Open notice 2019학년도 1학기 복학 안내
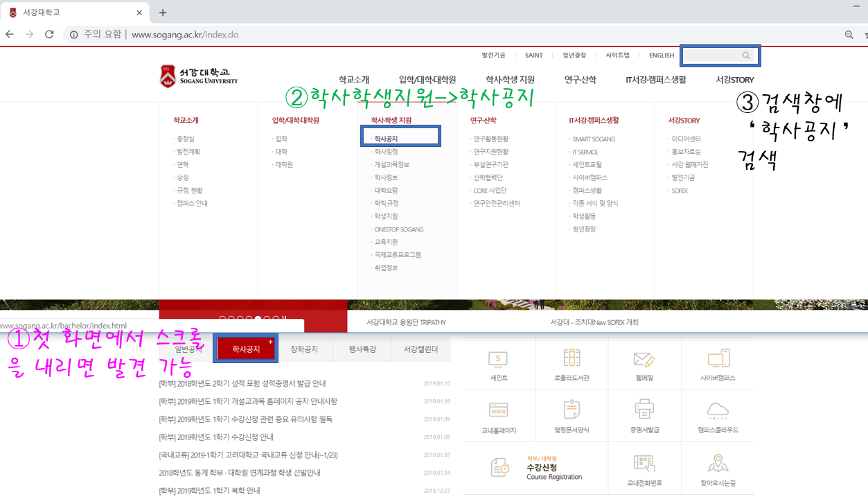This screenshot has width=868, height=499. (209, 491)
